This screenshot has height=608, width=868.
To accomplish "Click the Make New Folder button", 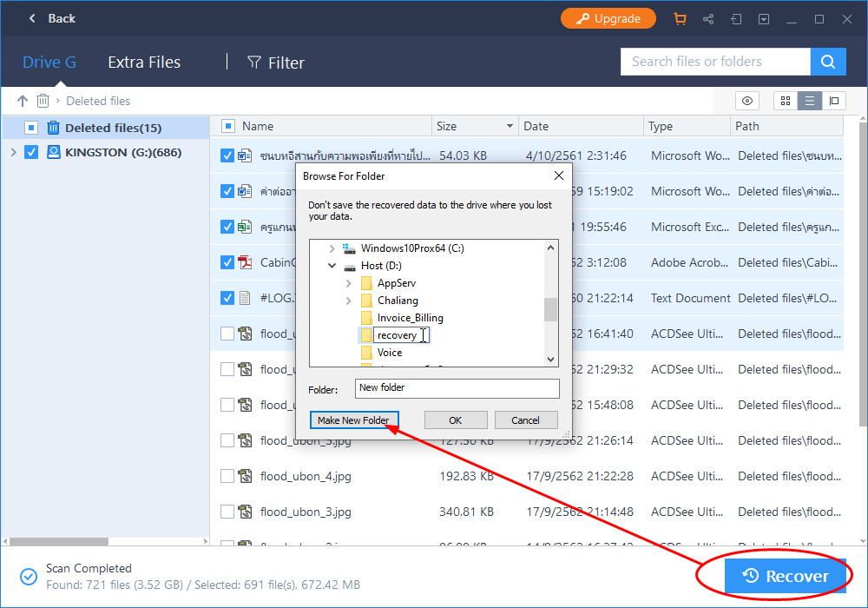I will tap(354, 420).
